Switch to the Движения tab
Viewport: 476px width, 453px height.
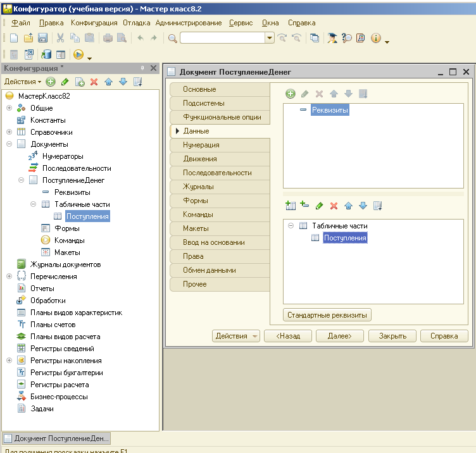click(x=200, y=159)
